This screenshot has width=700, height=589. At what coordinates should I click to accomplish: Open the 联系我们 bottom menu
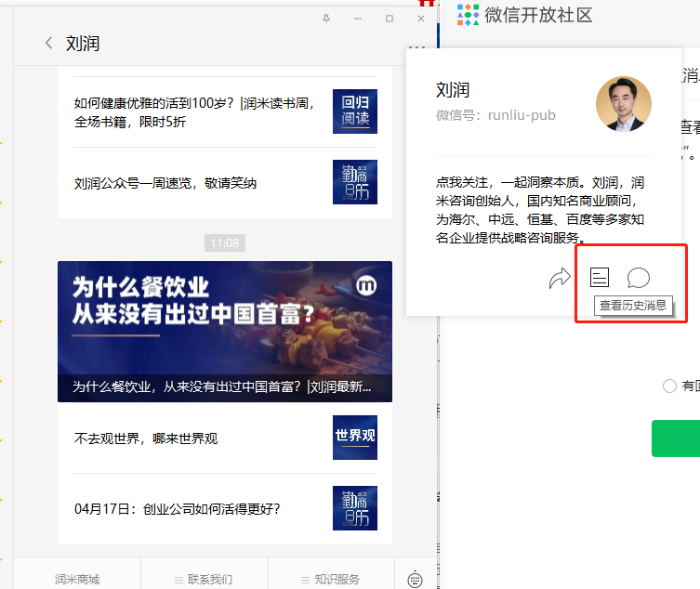(204, 579)
